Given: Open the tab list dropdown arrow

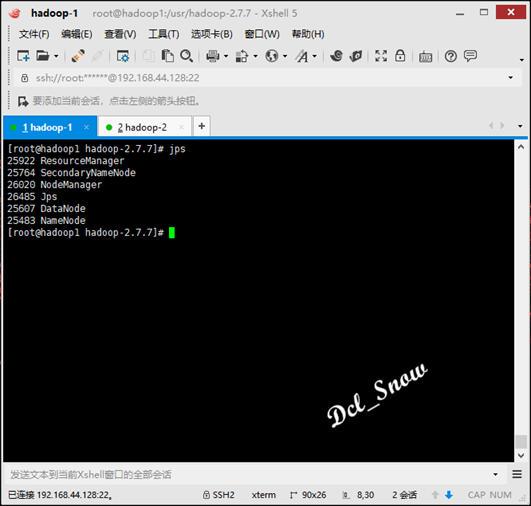Looking at the screenshot, I should click(x=520, y=126).
